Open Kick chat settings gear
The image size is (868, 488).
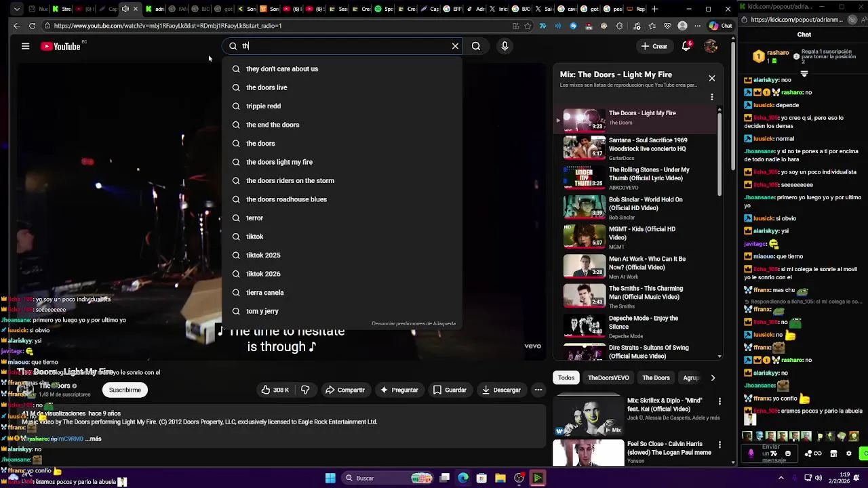pos(848,453)
